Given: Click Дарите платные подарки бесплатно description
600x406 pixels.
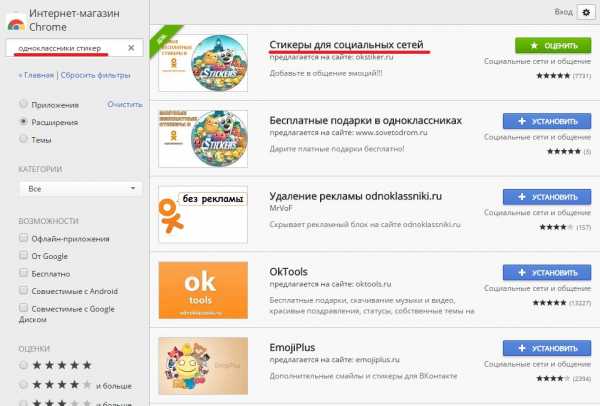Looking at the screenshot, I should tap(337, 148).
